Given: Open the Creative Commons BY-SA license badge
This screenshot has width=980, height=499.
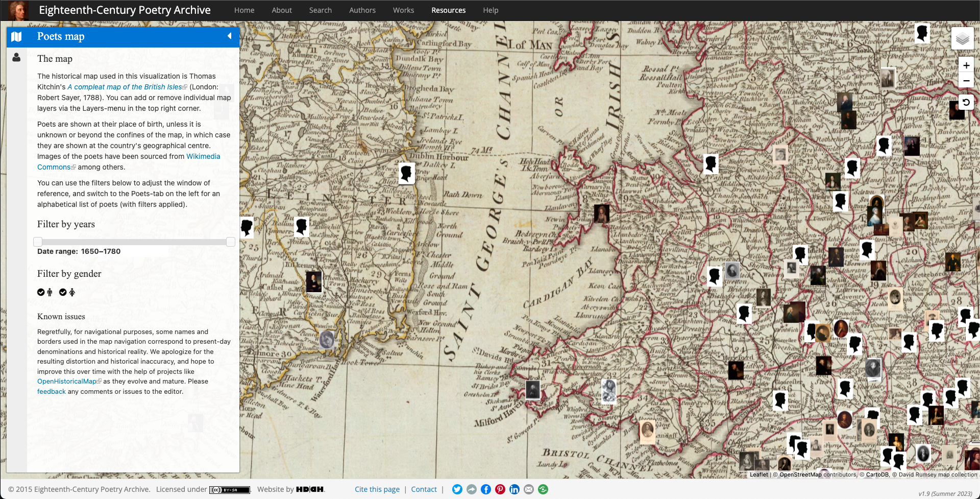Looking at the screenshot, I should click(x=230, y=490).
